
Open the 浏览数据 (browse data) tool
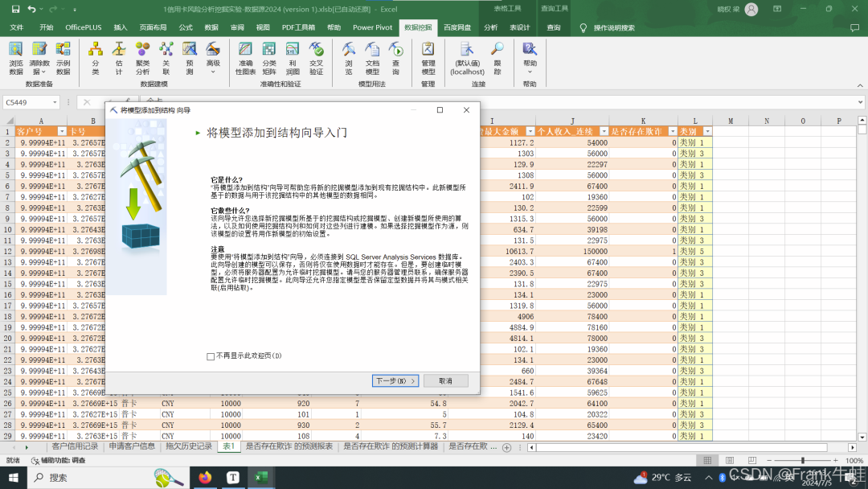point(16,58)
